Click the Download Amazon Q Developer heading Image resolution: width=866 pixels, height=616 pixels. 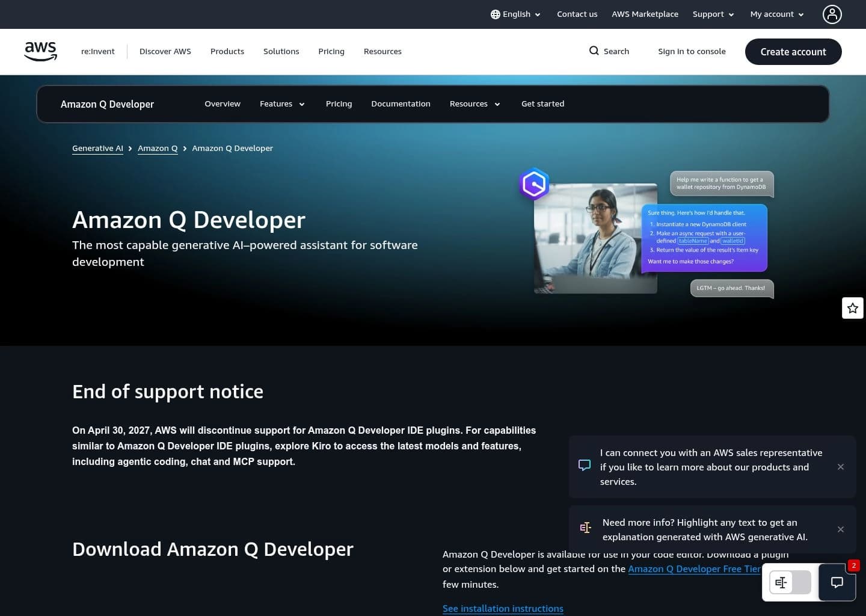pyautogui.click(x=213, y=549)
